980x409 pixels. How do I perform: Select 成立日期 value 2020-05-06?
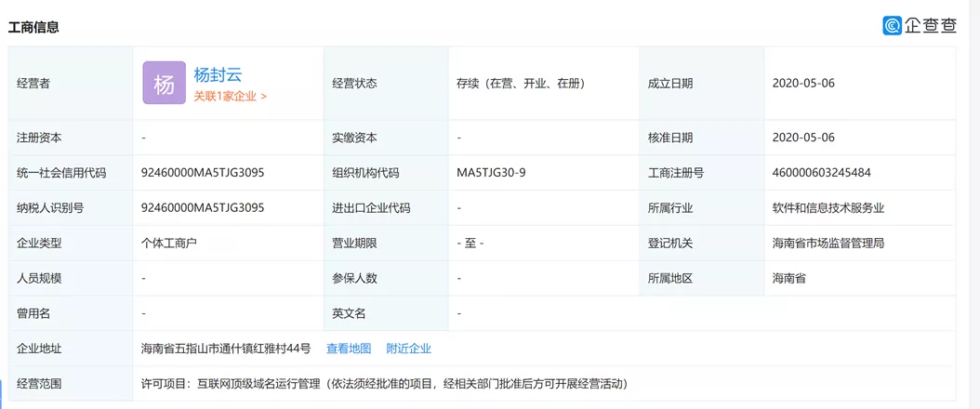(803, 83)
